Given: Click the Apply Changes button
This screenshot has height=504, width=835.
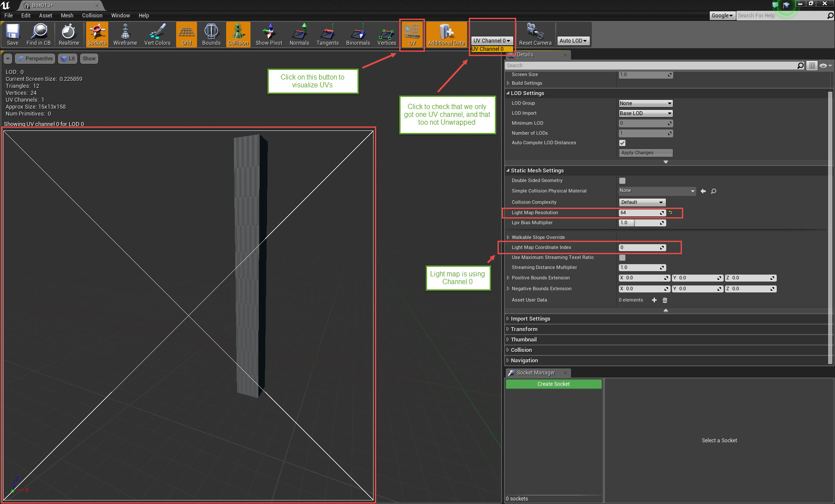Looking at the screenshot, I should 645,153.
